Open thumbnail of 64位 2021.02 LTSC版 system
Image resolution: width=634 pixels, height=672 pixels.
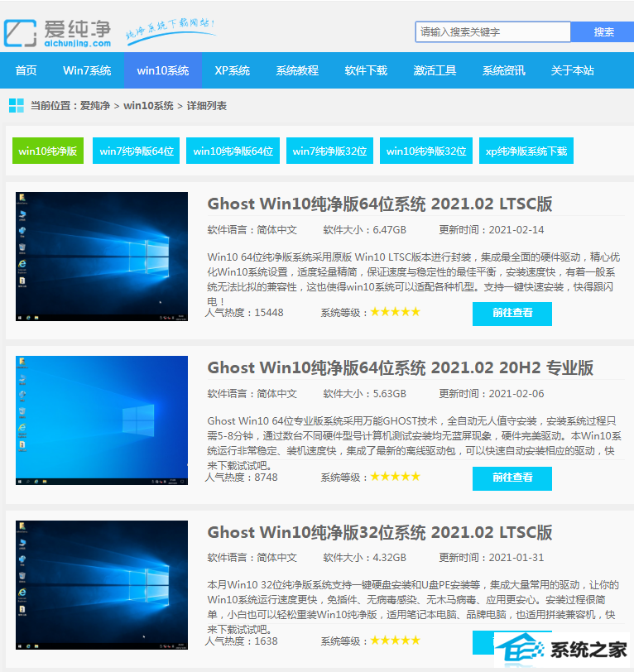pyautogui.click(x=102, y=257)
